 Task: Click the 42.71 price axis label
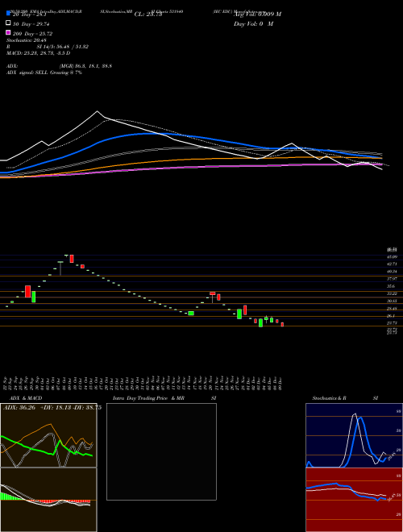pos(393,264)
